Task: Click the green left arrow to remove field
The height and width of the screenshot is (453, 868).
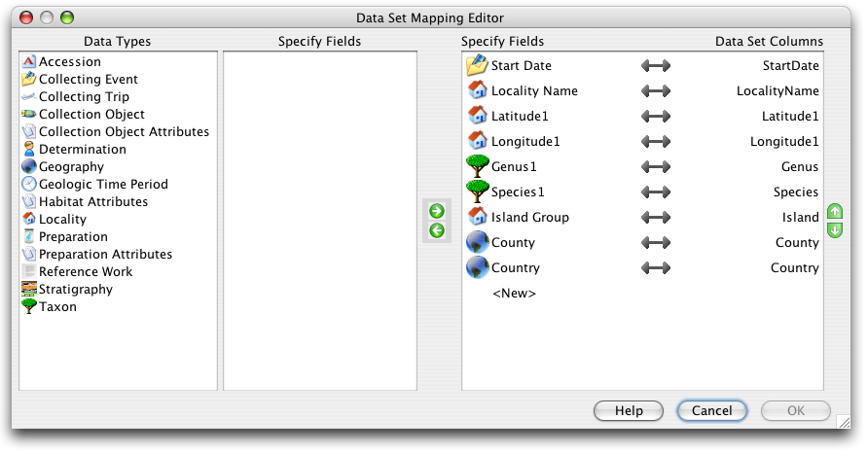Action: (x=437, y=230)
